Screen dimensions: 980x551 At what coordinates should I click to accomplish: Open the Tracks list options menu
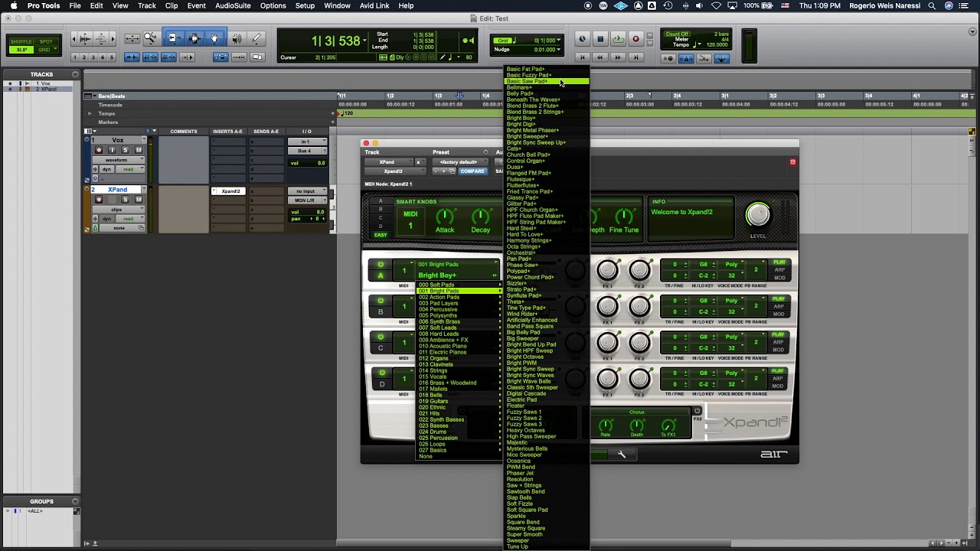(x=75, y=74)
